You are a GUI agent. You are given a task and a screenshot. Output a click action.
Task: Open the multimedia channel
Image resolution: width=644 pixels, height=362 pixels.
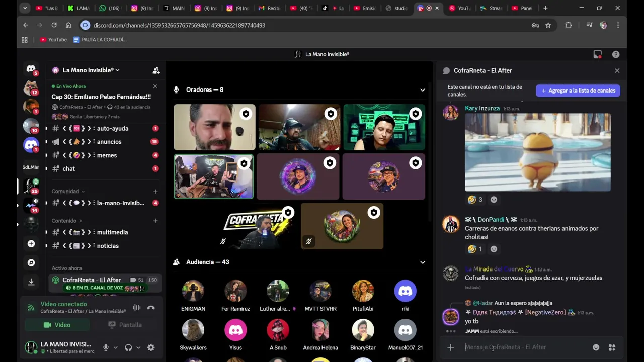pos(105,232)
